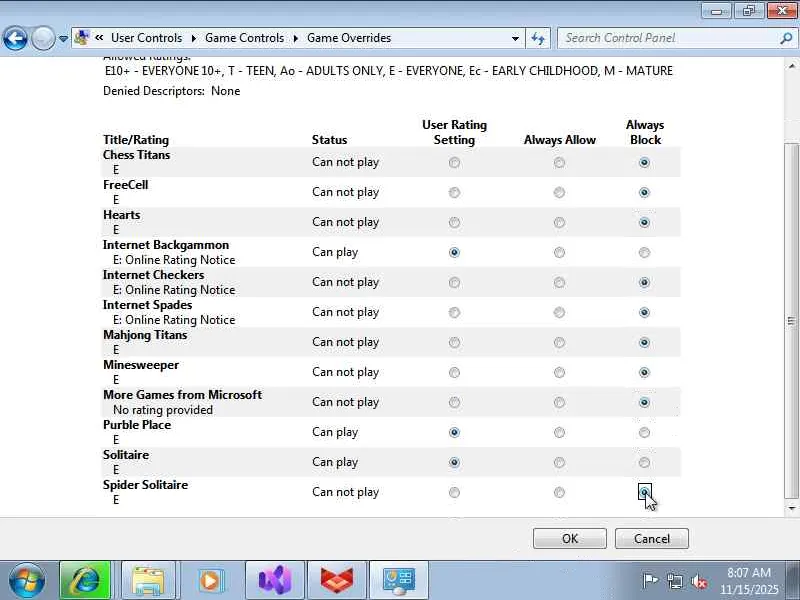This screenshot has height=600, width=800.
Task: Set Chess Titans to User Rating Setting
Action: point(454,163)
